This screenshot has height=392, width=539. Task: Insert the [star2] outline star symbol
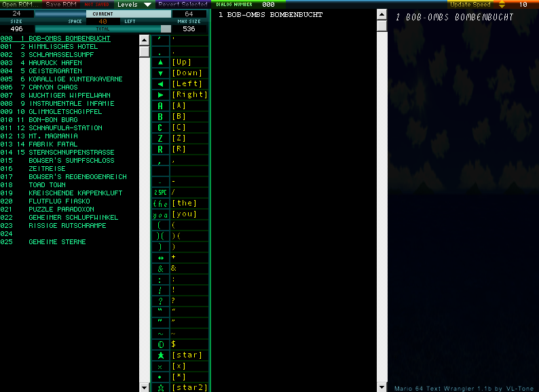tap(160, 388)
